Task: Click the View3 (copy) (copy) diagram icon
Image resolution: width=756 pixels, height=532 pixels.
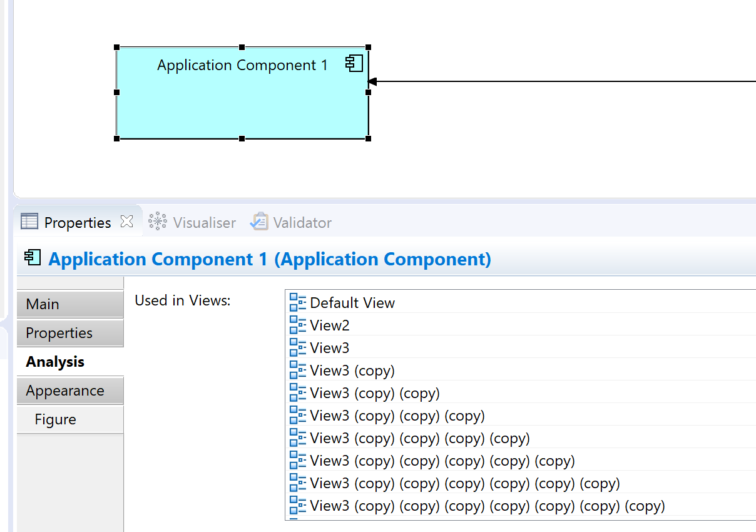Action: (x=297, y=392)
